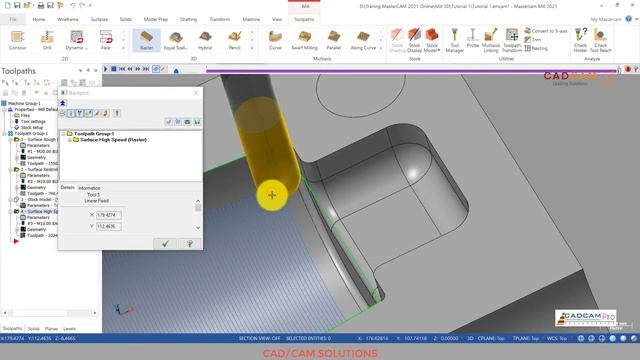Toggle rapid moves display in Backplot dialog
The width and height of the screenshot is (640, 360).
tap(88, 113)
